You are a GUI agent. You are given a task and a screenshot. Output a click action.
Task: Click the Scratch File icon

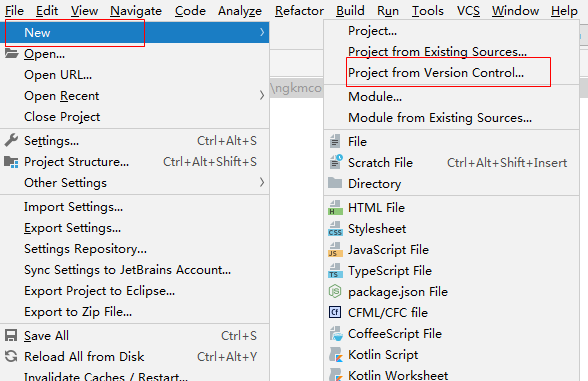(x=335, y=162)
